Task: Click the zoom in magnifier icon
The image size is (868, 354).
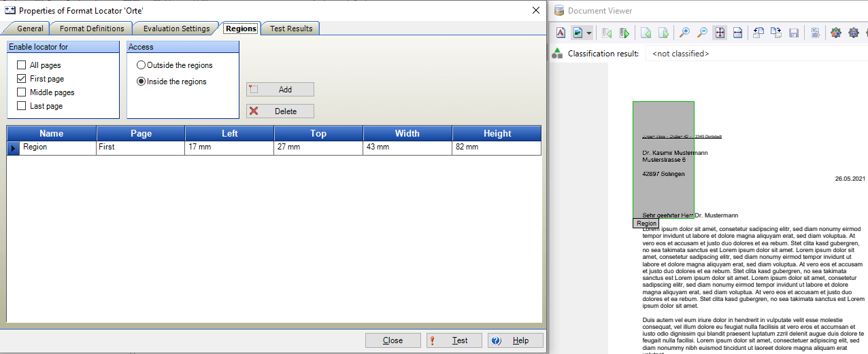Action: [684, 33]
